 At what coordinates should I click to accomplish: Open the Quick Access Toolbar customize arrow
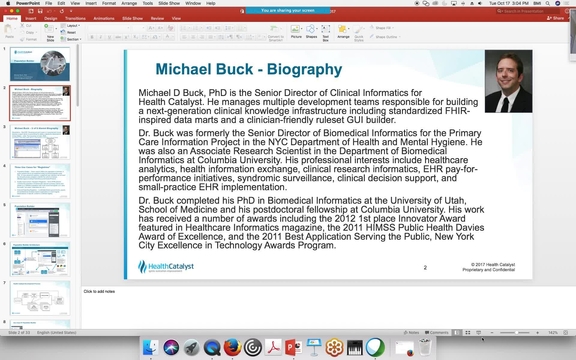[x=71, y=11]
